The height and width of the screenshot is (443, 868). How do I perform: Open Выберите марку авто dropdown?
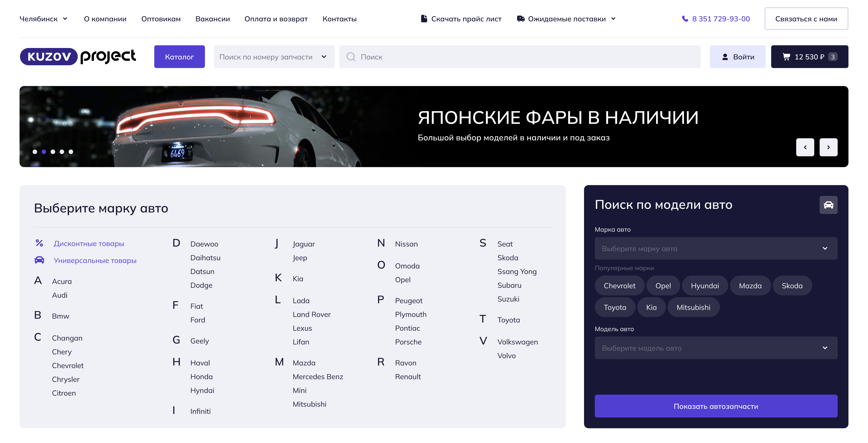point(716,248)
